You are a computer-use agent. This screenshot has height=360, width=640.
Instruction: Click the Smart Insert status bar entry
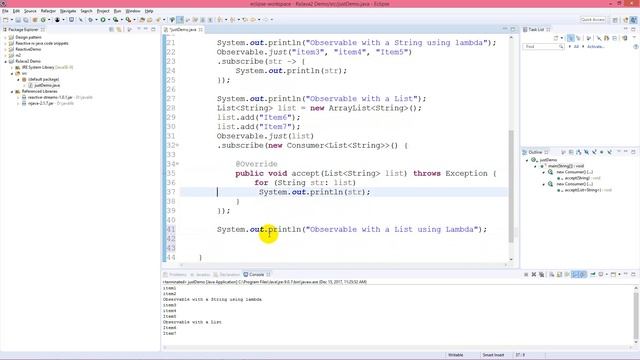point(493,355)
